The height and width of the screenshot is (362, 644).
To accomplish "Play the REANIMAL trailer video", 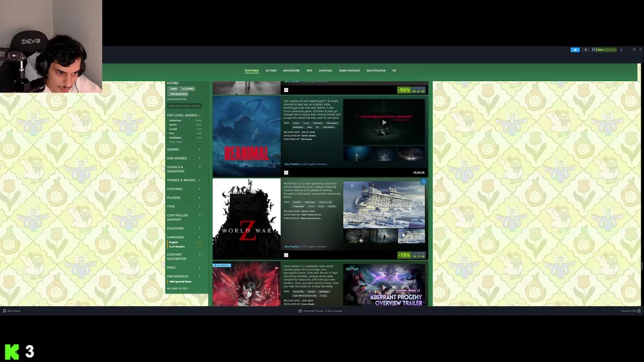I will [384, 122].
